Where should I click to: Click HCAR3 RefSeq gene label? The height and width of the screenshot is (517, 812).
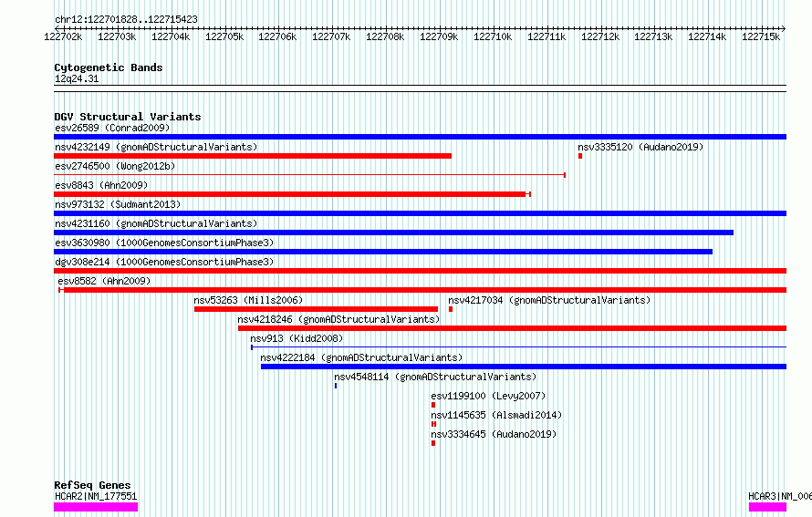[x=780, y=496]
